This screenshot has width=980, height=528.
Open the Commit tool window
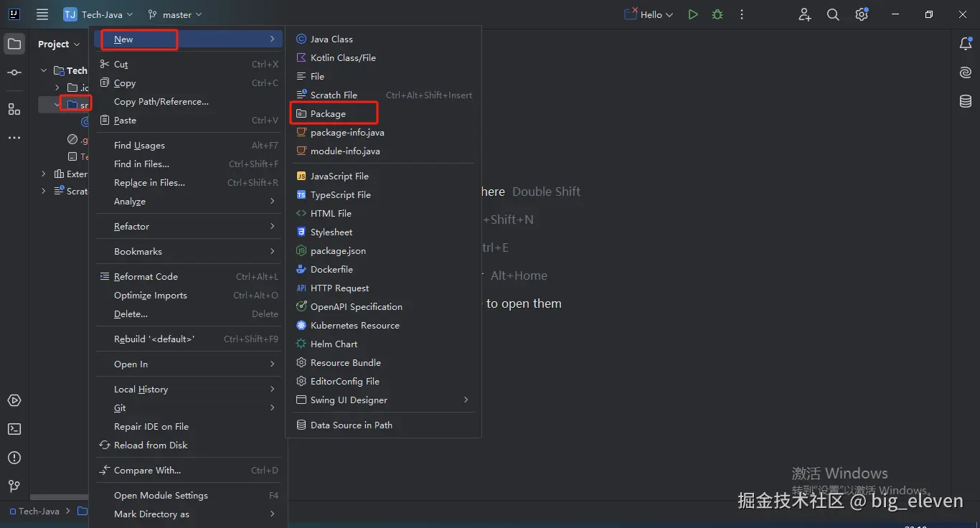coord(14,72)
